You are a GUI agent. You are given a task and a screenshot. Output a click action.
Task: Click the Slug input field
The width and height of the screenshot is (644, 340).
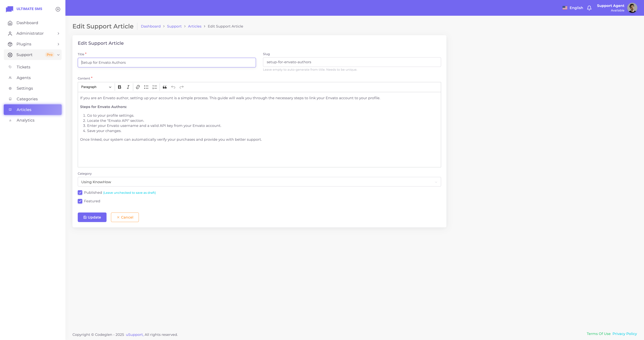pyautogui.click(x=352, y=62)
